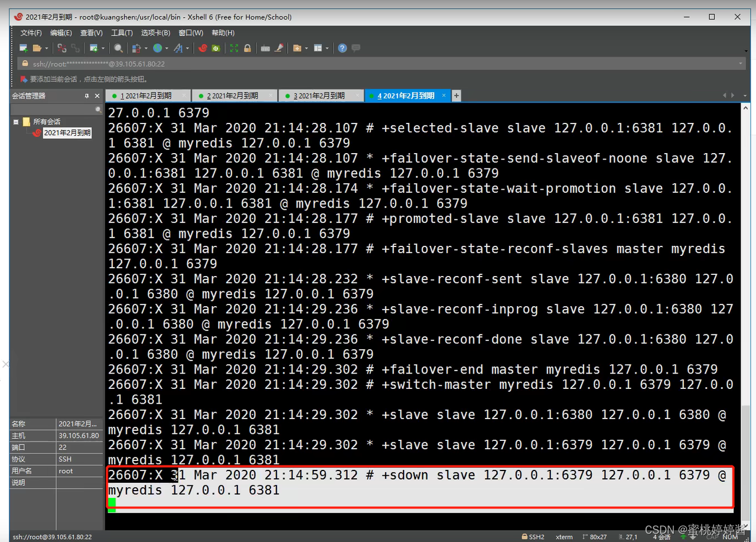Open the session Properties icon
Viewport: 756px width, 542px height.
(93, 48)
